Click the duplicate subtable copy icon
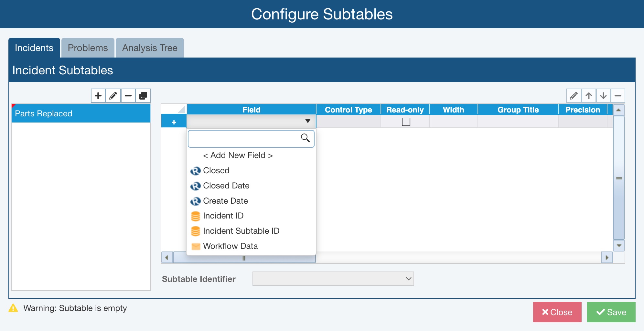 pyautogui.click(x=143, y=96)
